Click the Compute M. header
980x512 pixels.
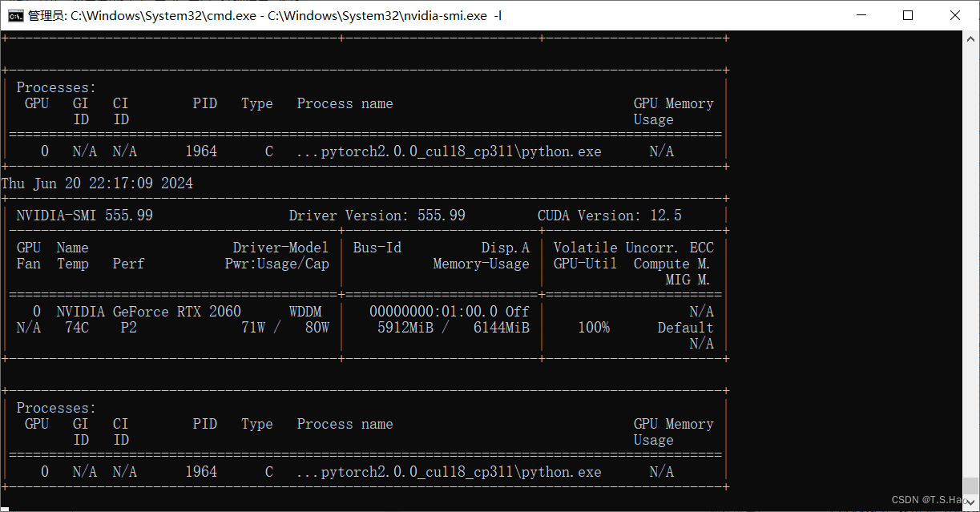[672, 264]
